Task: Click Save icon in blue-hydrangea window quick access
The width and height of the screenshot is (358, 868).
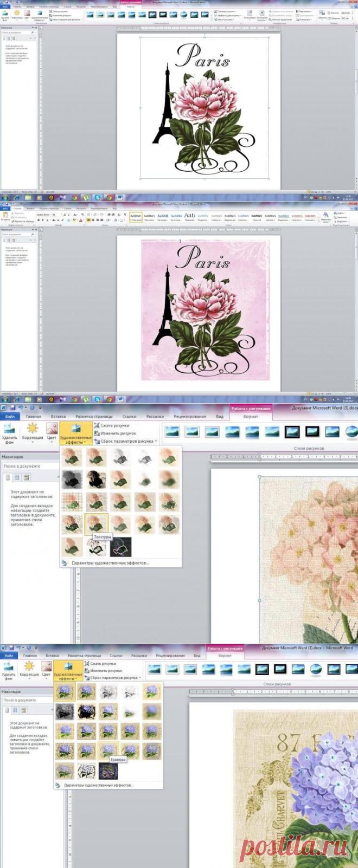Action: [x=11, y=647]
